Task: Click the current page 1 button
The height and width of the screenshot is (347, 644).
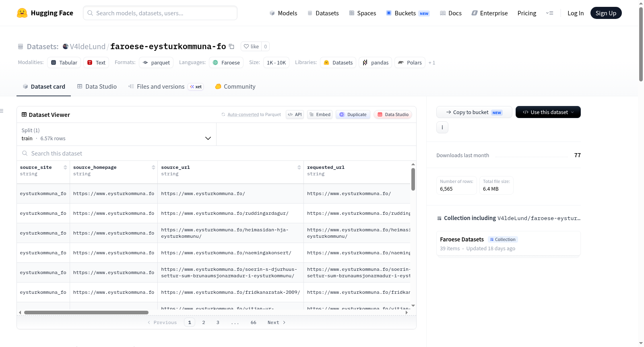Action: coord(190,322)
